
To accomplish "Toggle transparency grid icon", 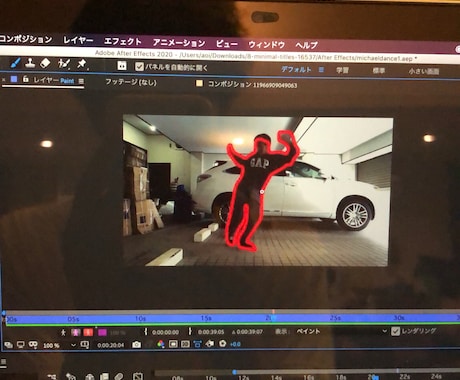I will tap(185, 344).
